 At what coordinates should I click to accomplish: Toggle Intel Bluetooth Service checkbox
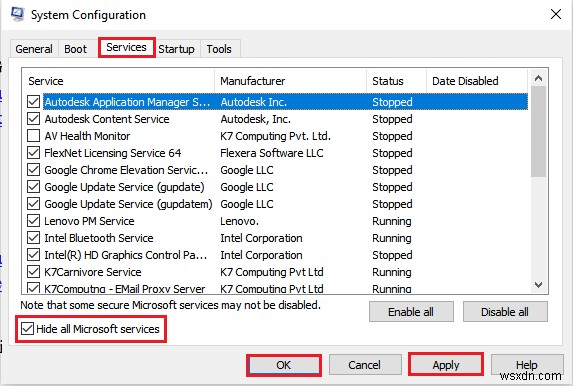pos(34,238)
